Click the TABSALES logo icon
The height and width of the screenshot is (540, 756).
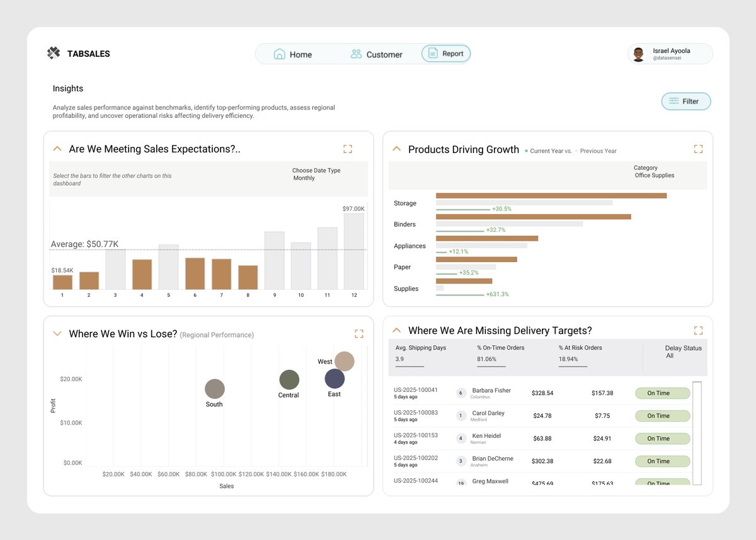coord(54,53)
